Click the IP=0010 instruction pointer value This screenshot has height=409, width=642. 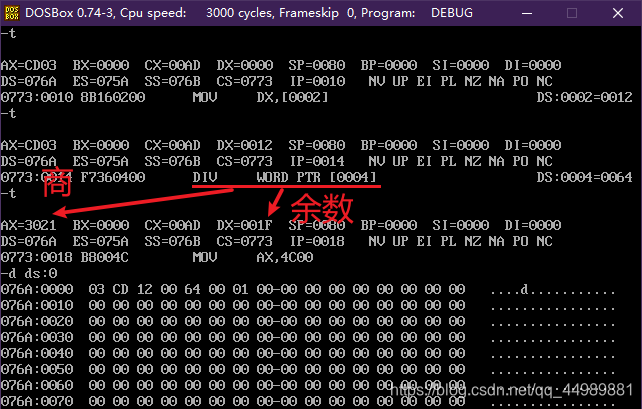click(317, 81)
